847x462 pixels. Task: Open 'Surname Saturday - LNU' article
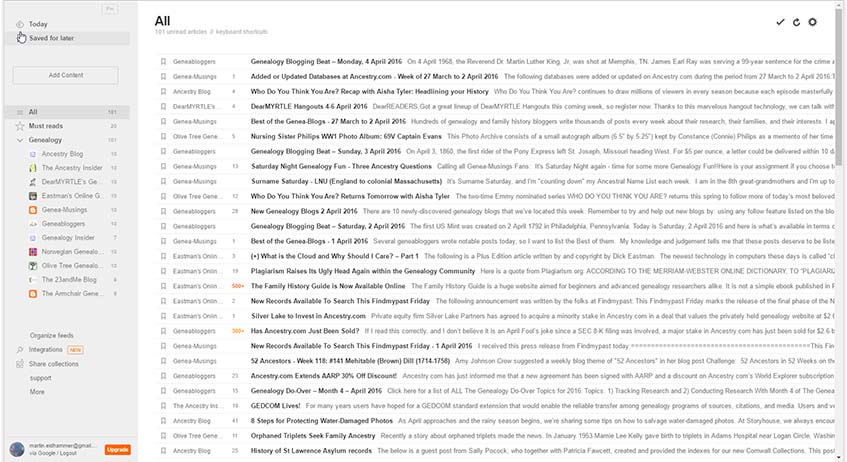[346, 182]
